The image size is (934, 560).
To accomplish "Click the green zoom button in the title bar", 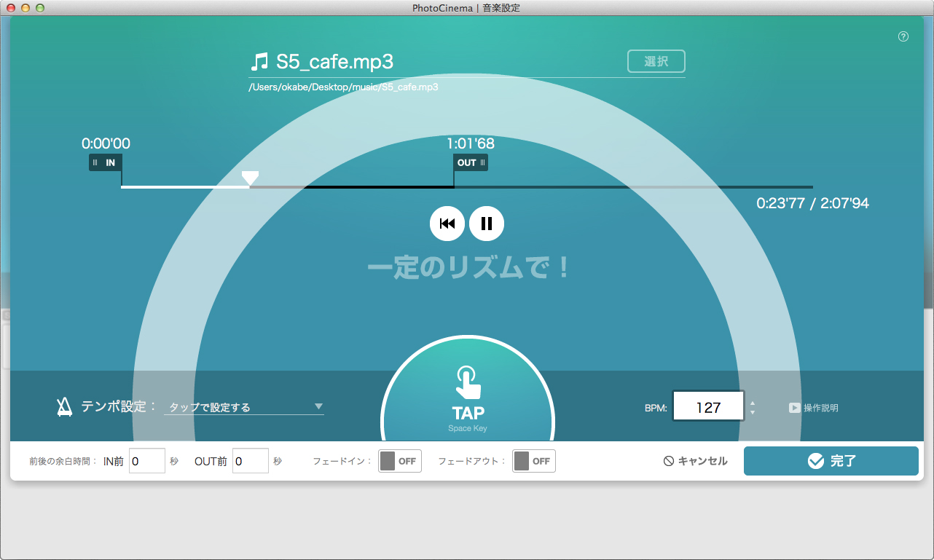I will coord(40,7).
